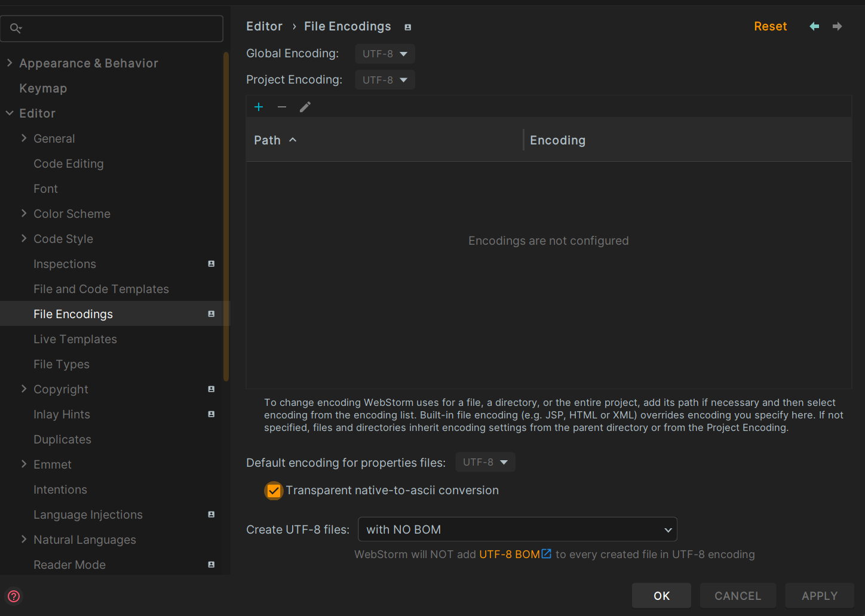Collapse the Editor section
This screenshot has height=616, width=865.
tap(10, 113)
